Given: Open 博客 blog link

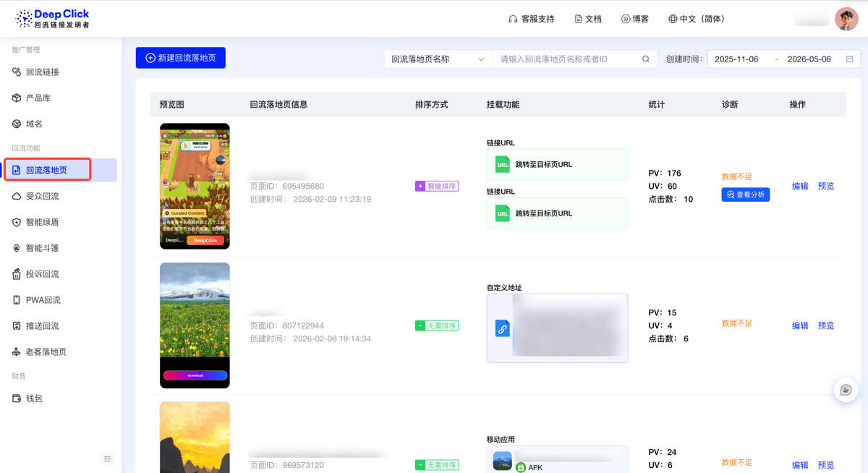Looking at the screenshot, I should click(x=635, y=19).
